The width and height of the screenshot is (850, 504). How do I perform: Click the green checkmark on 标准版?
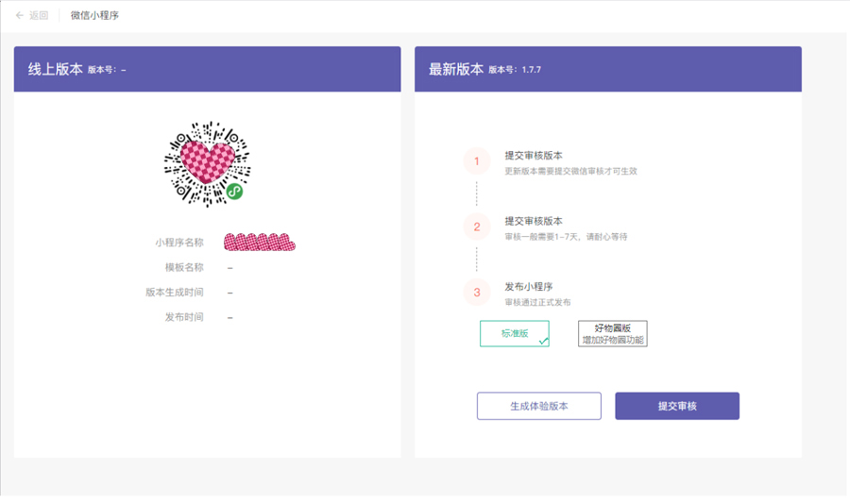[x=544, y=341]
